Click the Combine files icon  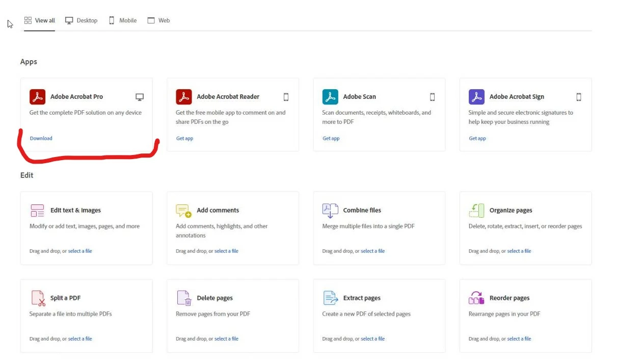pos(330,211)
